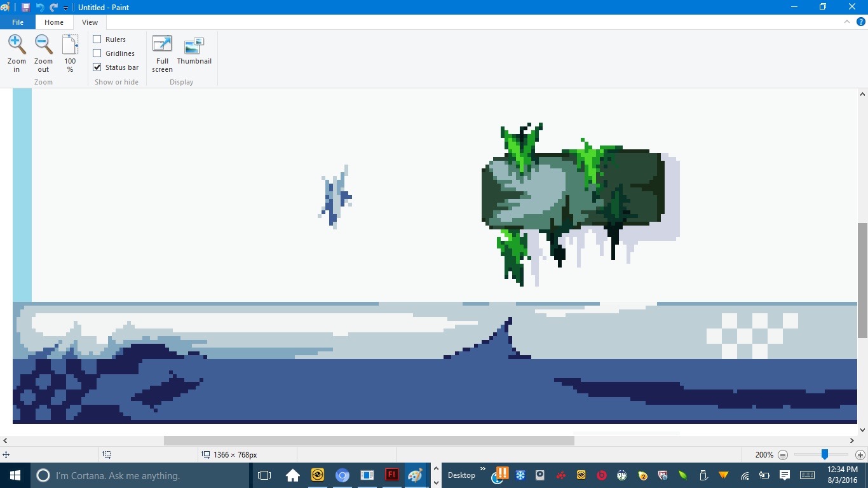Open the Paint app menu icon in the title bar
The image size is (868, 488).
6,8
